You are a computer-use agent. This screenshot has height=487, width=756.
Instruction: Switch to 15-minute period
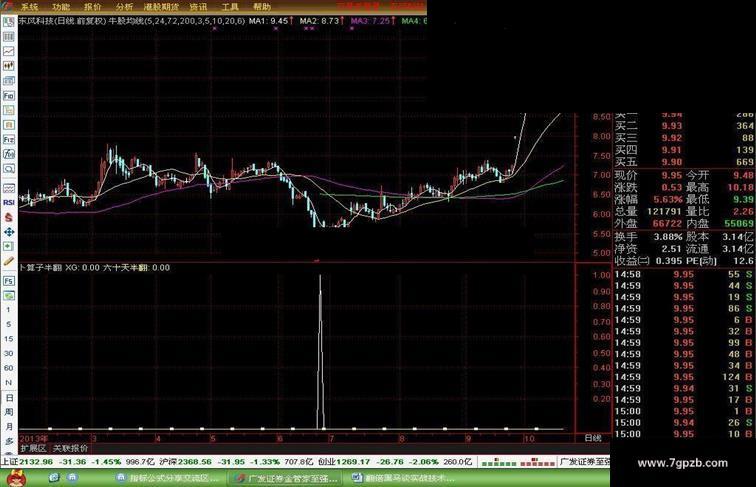pos(8,339)
